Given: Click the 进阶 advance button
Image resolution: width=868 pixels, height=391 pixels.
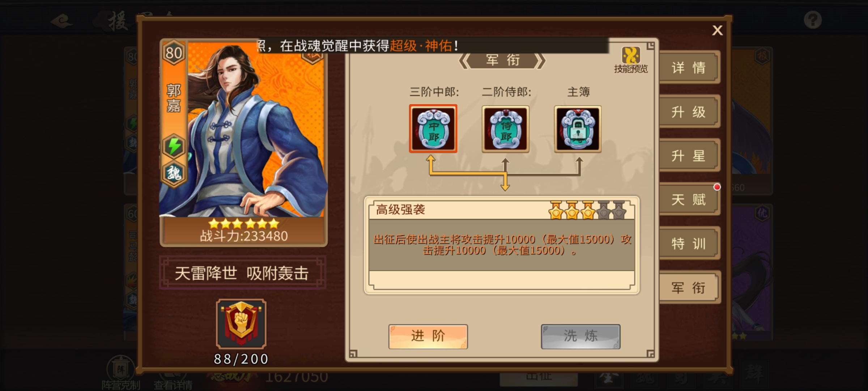Looking at the screenshot, I should 428,336.
